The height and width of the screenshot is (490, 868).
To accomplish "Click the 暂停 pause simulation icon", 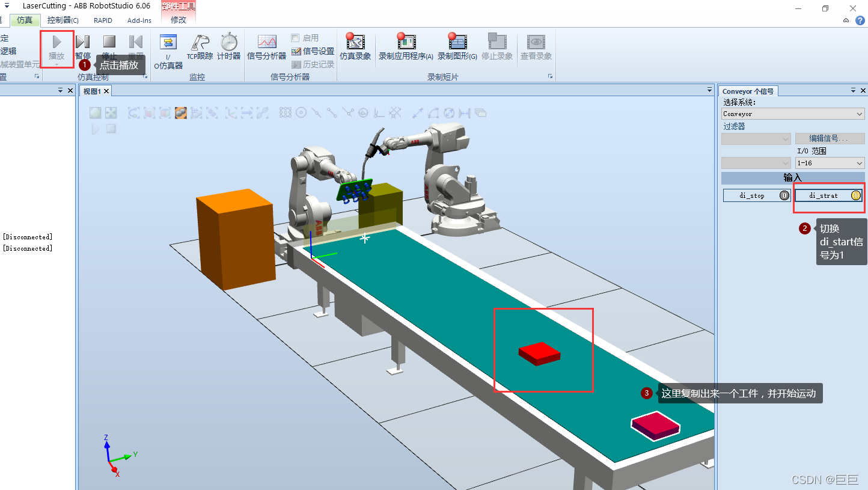I will point(83,42).
